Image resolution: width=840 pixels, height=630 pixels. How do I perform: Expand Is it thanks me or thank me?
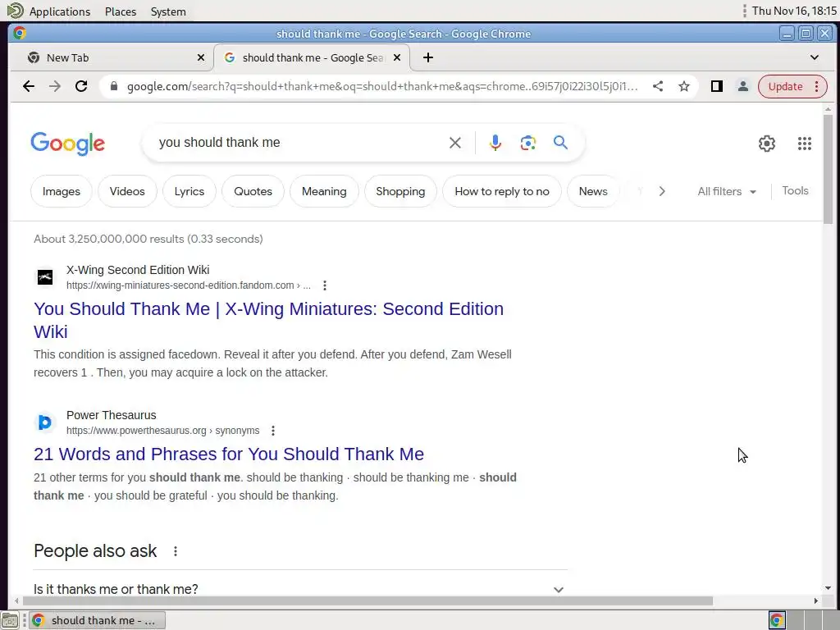(300, 589)
